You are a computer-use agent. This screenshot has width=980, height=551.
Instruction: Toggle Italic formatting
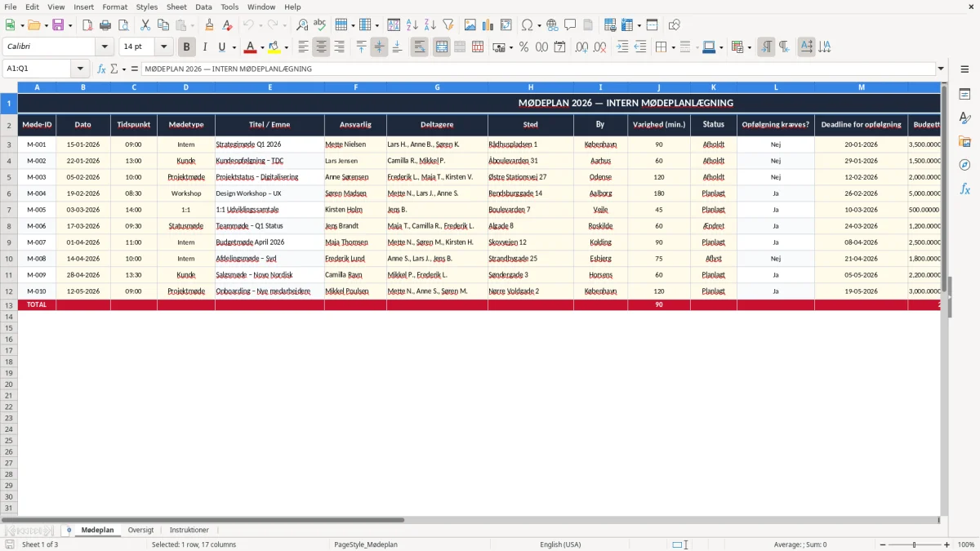205,47
